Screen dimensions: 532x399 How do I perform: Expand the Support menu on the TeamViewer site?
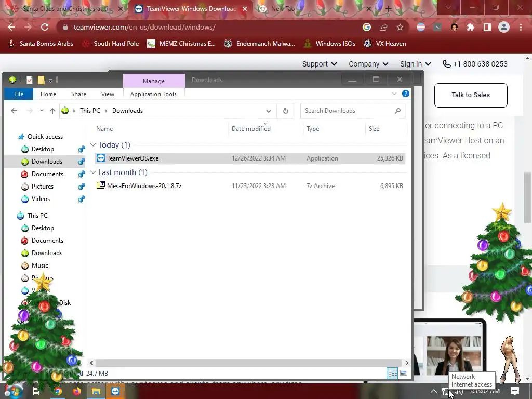(x=320, y=64)
